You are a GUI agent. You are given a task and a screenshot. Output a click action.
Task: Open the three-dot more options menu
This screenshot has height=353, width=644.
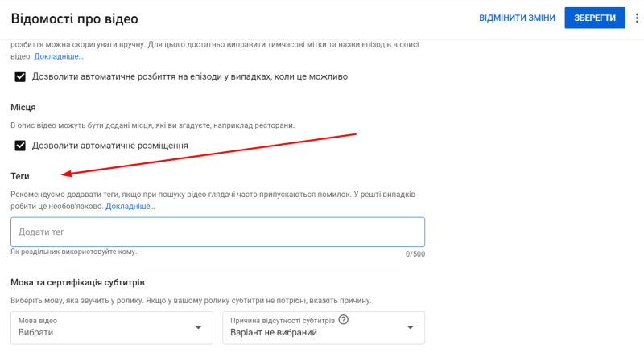(x=637, y=18)
